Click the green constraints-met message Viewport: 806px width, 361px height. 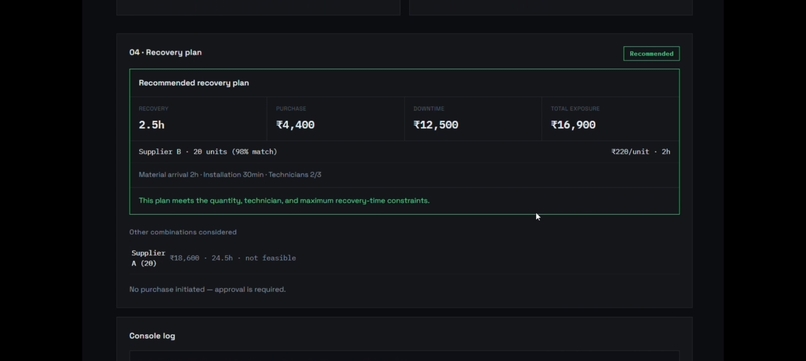pos(284,201)
